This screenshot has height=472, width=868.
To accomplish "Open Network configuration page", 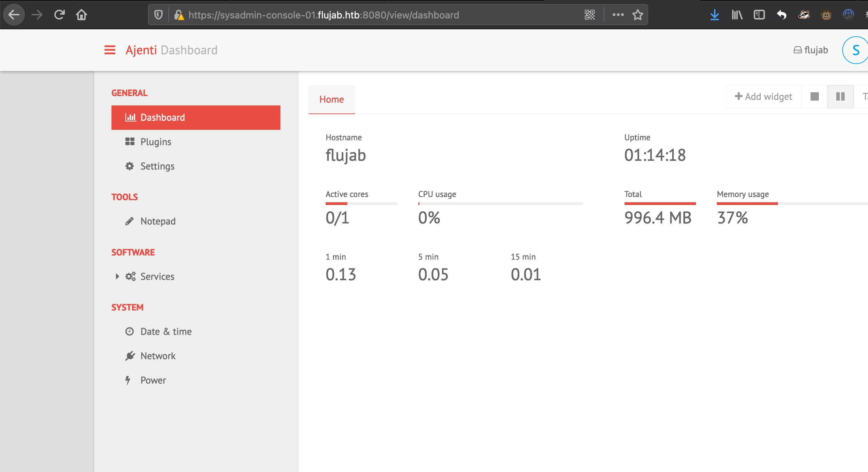I will [x=157, y=356].
